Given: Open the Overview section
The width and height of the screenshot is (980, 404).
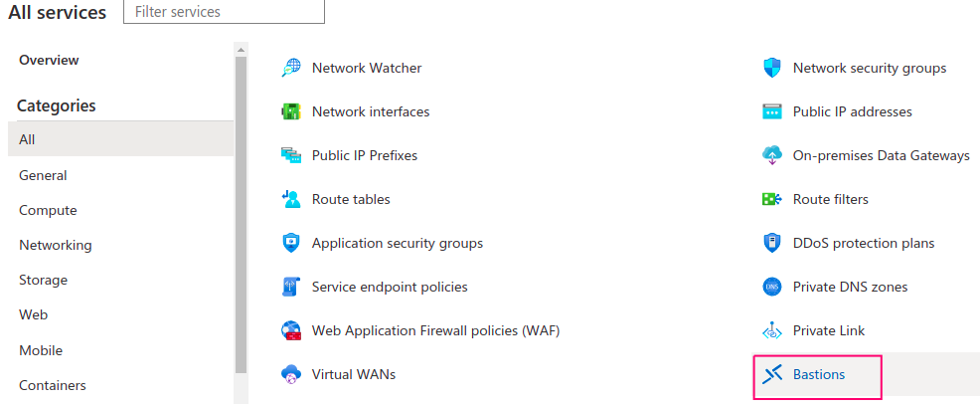Looking at the screenshot, I should click(49, 60).
